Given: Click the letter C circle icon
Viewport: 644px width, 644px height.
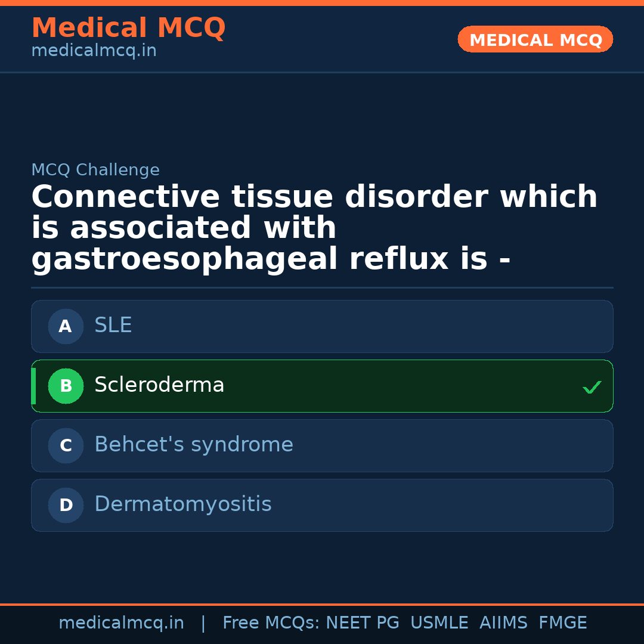Looking at the screenshot, I should click(x=66, y=445).
